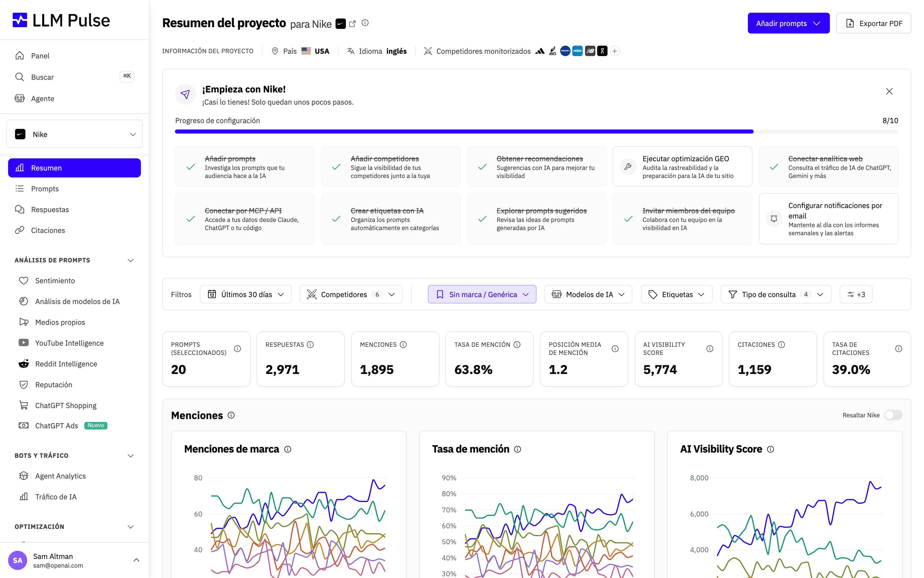Click the info icon on Citaciones card
The height and width of the screenshot is (578, 924).
pyautogui.click(x=782, y=344)
